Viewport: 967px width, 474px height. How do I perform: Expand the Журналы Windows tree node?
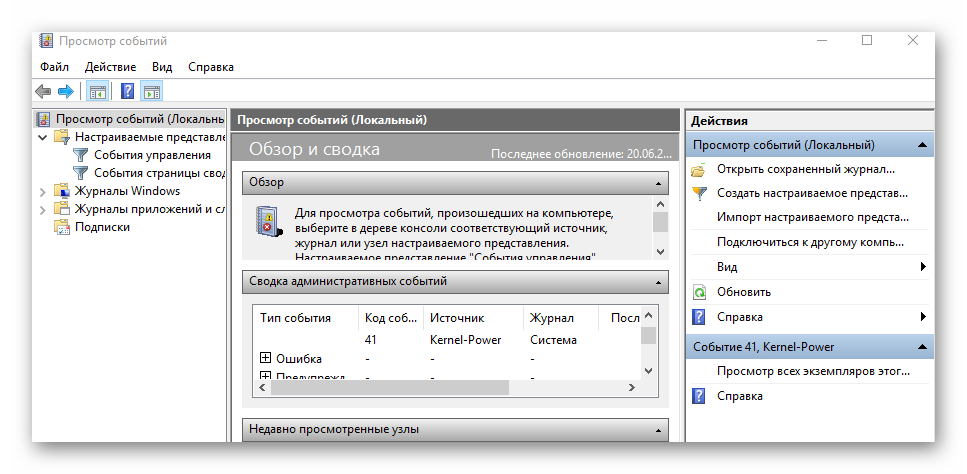coord(42,191)
